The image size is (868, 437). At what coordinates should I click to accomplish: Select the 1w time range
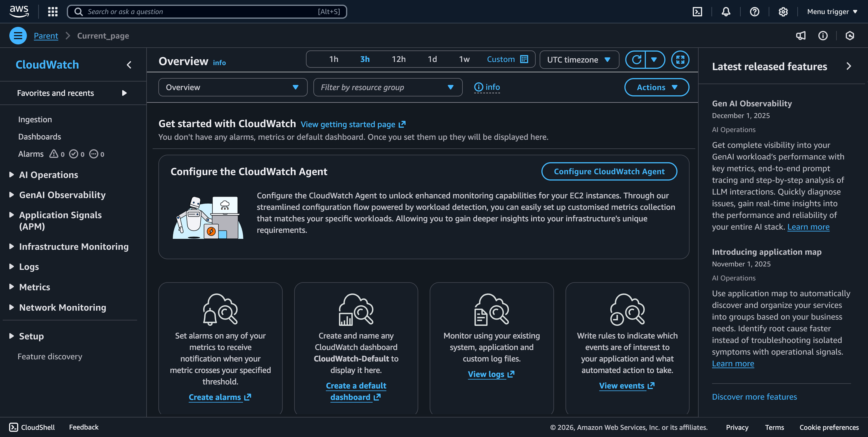pos(464,59)
